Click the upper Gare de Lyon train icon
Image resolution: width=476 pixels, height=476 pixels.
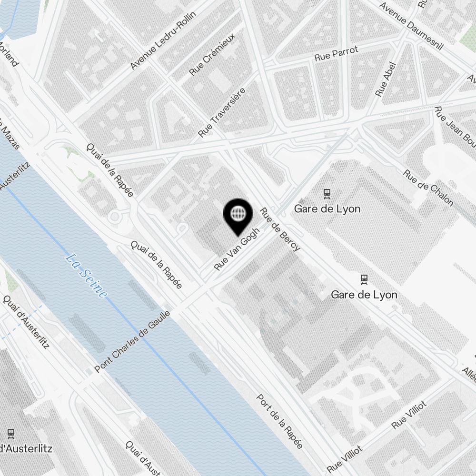pyautogui.click(x=327, y=194)
